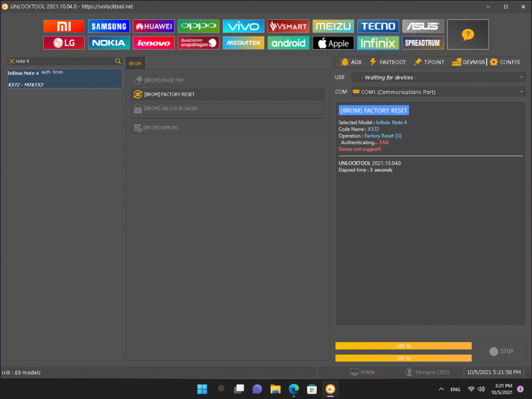The image size is (532, 399).
Task: Pick the MediaTek brand logo
Action: (x=243, y=43)
